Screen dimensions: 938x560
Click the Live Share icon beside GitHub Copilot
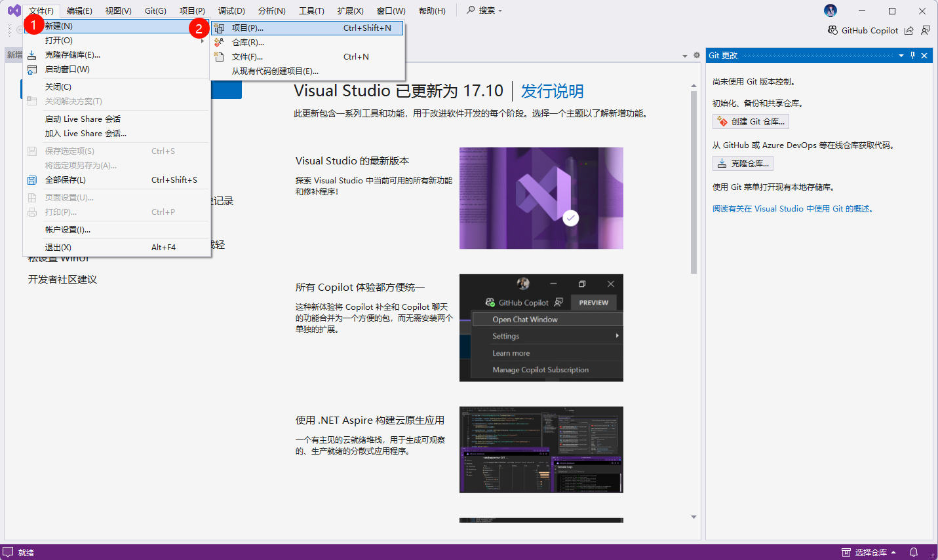pos(909,30)
